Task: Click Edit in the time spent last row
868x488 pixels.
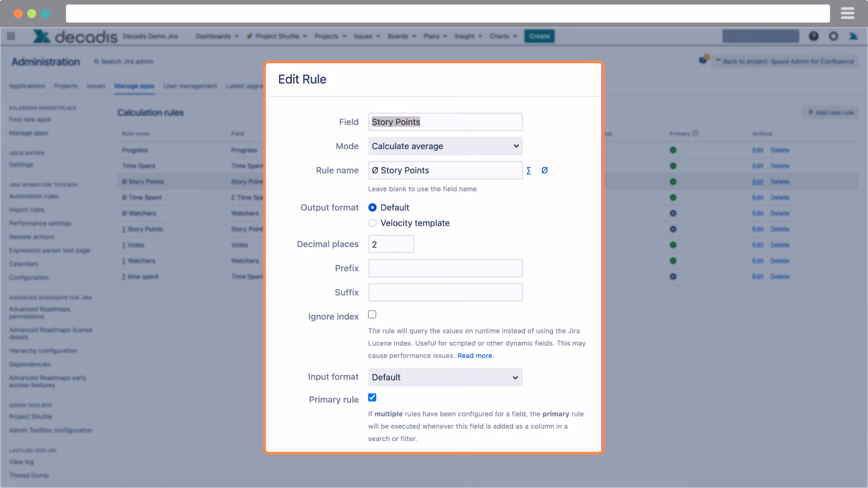Action: click(758, 277)
